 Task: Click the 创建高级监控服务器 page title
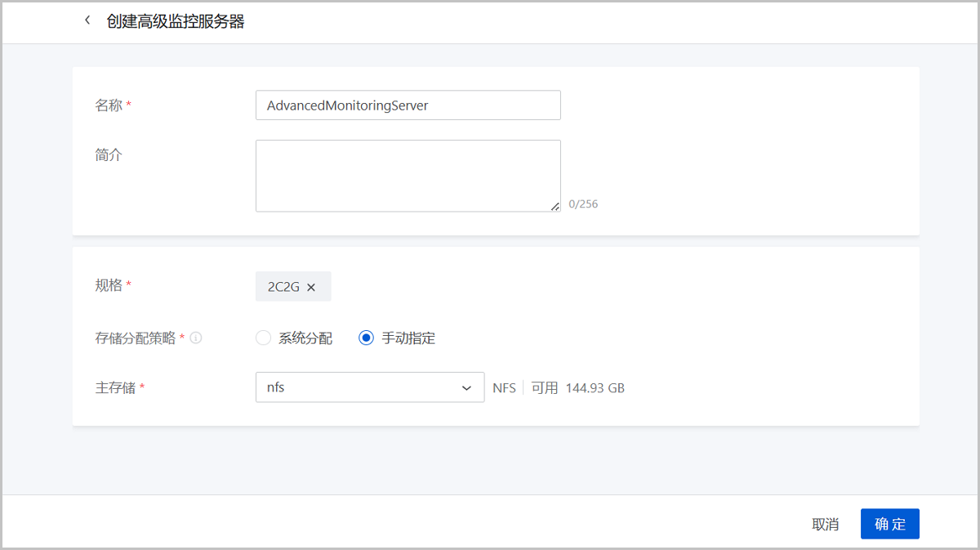[176, 22]
